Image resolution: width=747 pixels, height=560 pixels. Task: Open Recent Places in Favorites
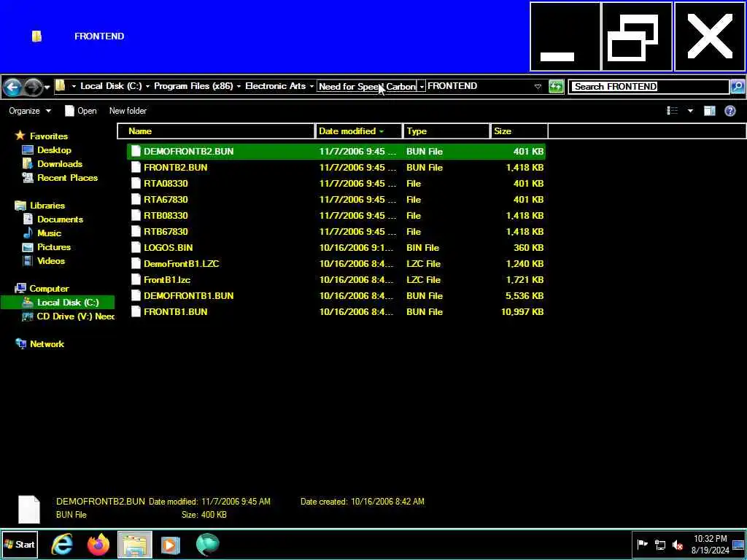click(67, 178)
